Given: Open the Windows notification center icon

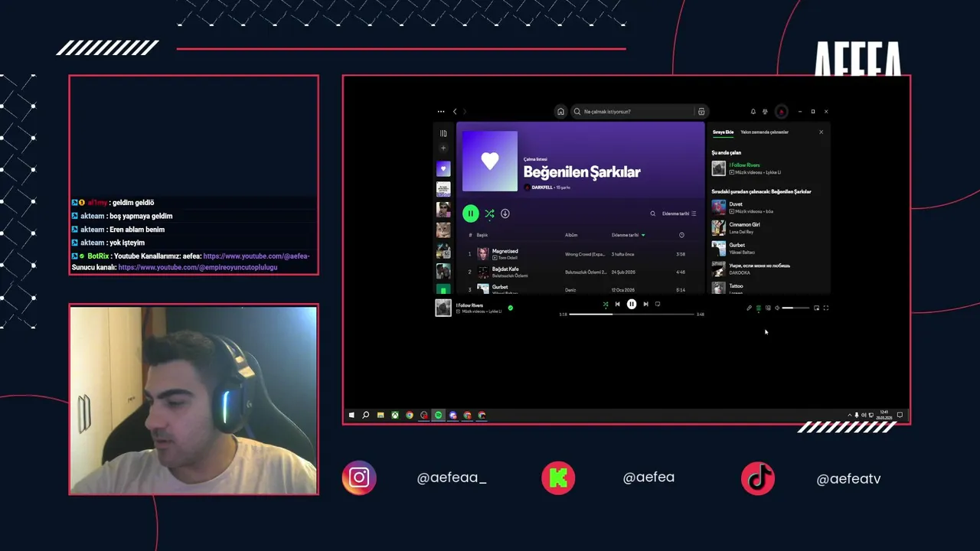Looking at the screenshot, I should point(900,415).
